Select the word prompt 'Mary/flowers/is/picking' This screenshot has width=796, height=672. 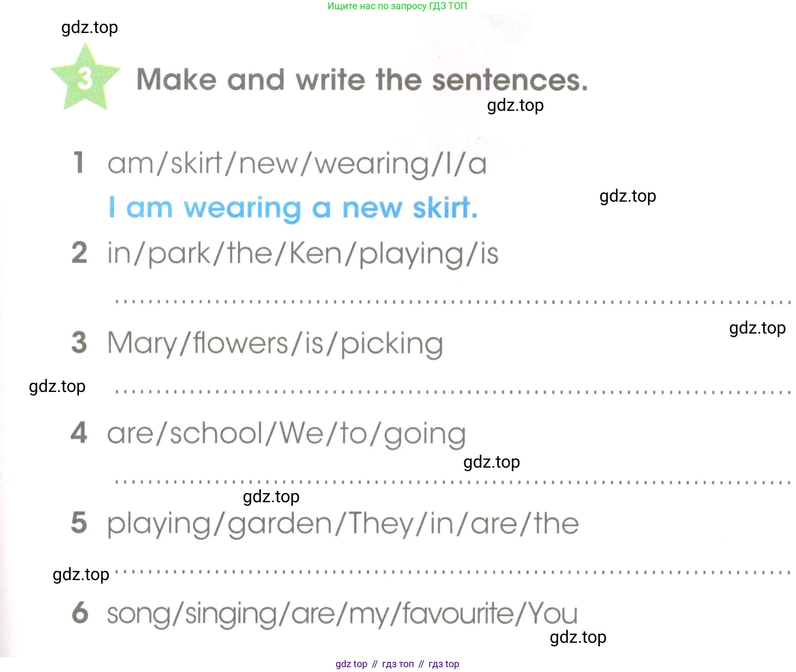click(275, 344)
